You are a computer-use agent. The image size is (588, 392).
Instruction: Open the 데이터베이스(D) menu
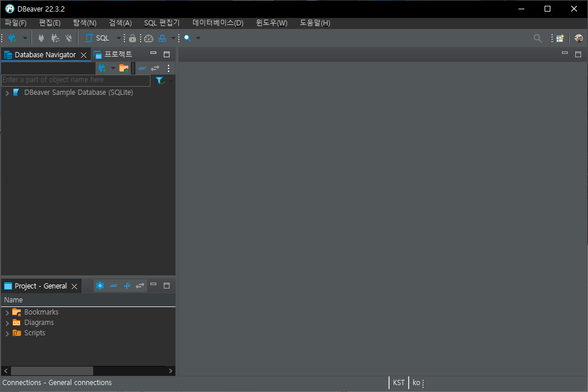click(x=218, y=23)
